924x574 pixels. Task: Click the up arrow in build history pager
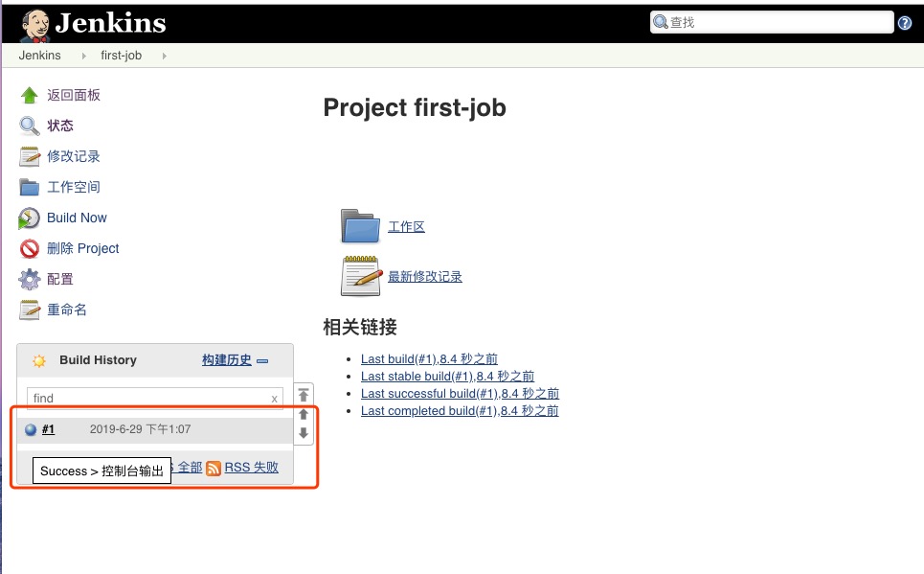point(304,415)
